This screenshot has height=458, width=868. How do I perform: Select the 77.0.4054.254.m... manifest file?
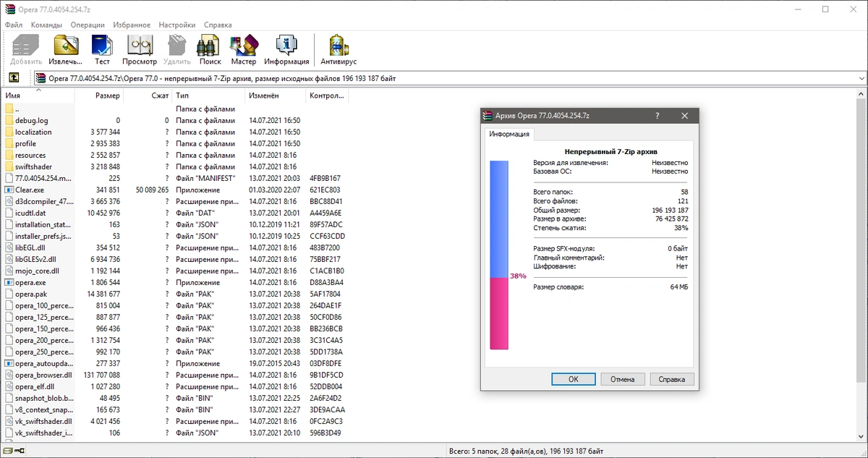click(x=174, y=178)
